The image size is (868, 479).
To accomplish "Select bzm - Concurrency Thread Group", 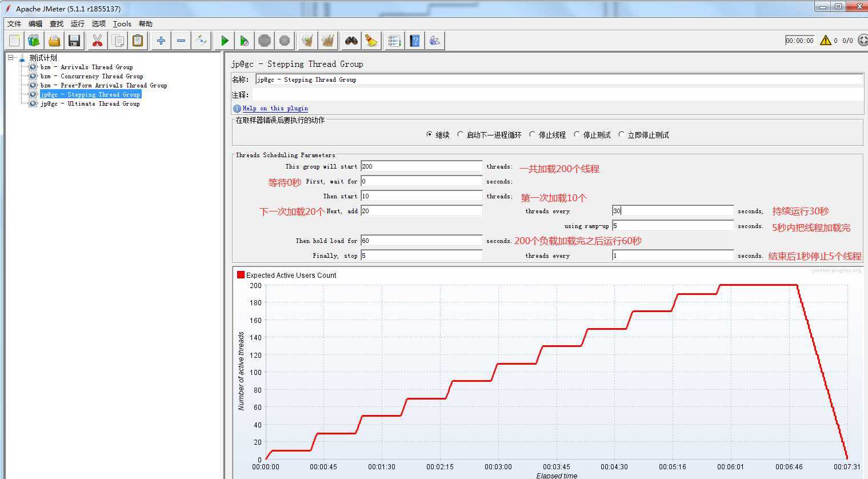I will click(x=91, y=76).
